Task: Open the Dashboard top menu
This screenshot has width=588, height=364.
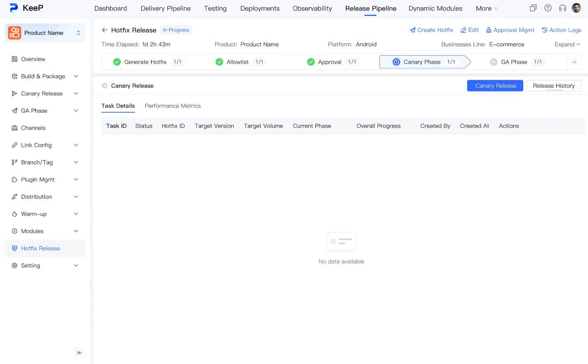Action: 111,8
